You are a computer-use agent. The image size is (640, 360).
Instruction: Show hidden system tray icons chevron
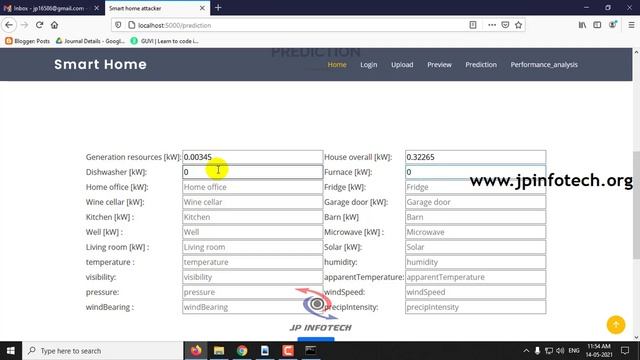526,351
